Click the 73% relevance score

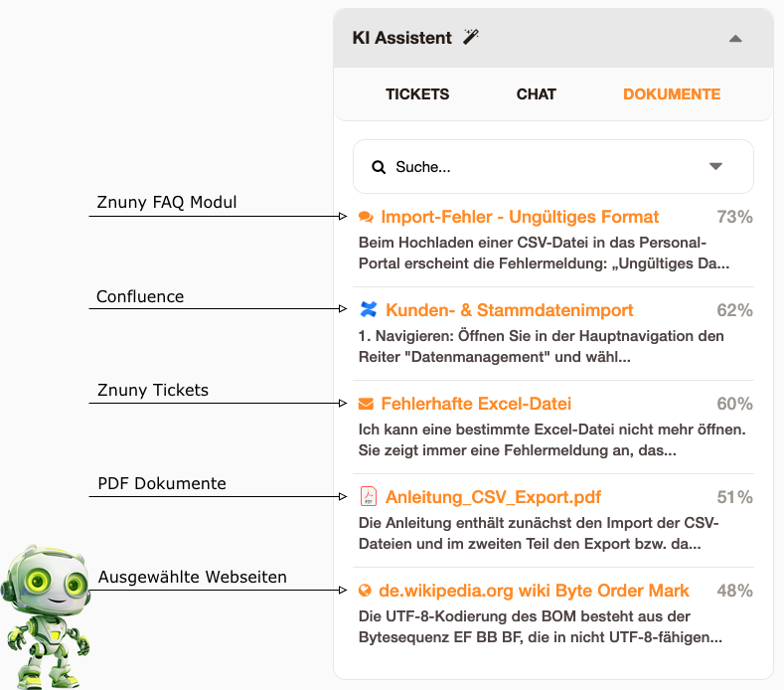734,217
